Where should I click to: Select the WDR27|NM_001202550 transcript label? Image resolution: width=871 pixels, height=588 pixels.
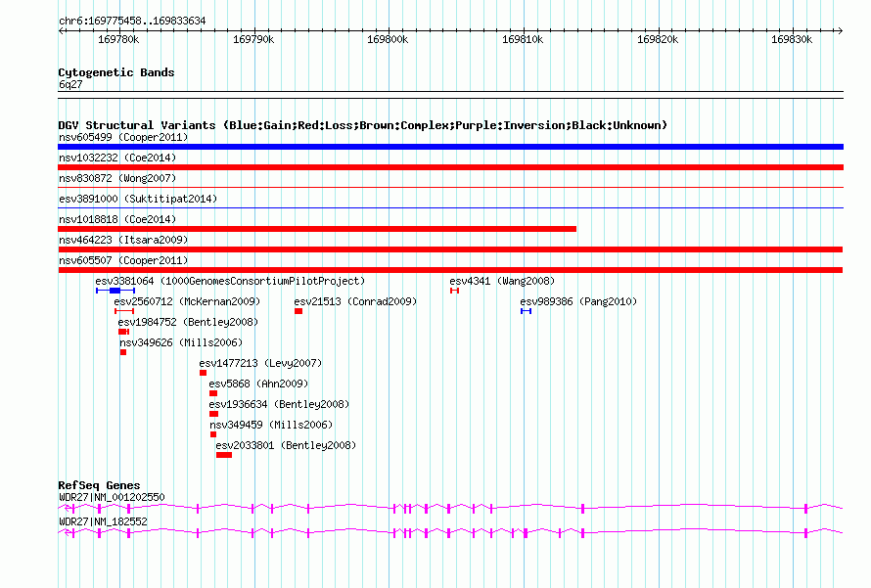point(112,497)
